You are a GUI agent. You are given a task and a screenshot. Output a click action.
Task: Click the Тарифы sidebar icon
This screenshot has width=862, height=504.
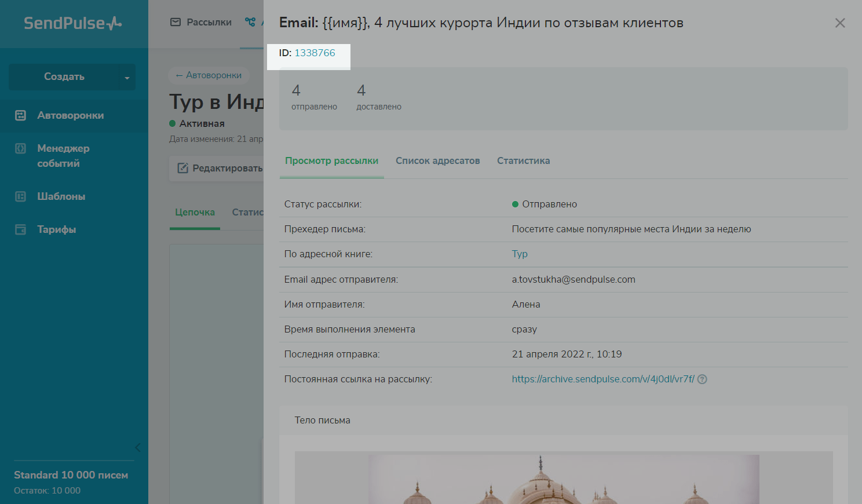coord(21,229)
